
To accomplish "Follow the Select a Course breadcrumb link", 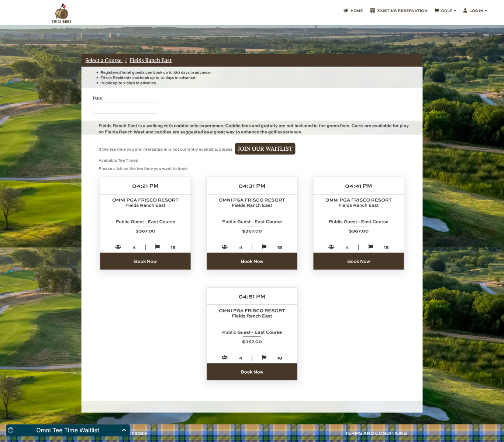I will (x=103, y=61).
